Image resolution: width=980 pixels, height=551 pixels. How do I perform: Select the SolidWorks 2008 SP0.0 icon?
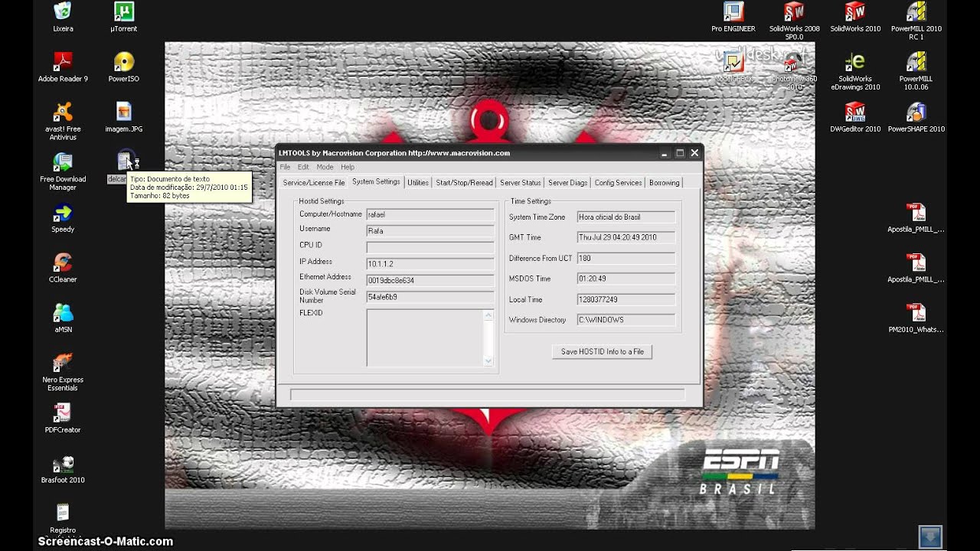794,11
